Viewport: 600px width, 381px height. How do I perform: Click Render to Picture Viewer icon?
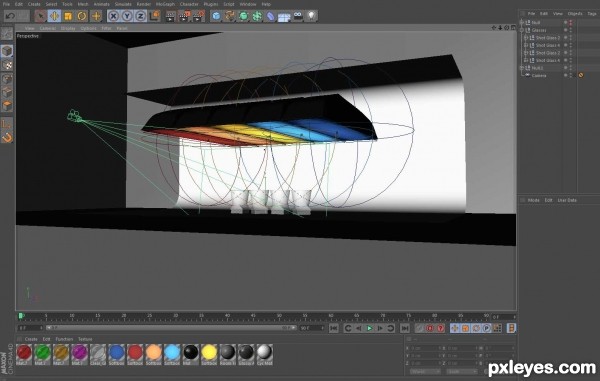[184, 16]
